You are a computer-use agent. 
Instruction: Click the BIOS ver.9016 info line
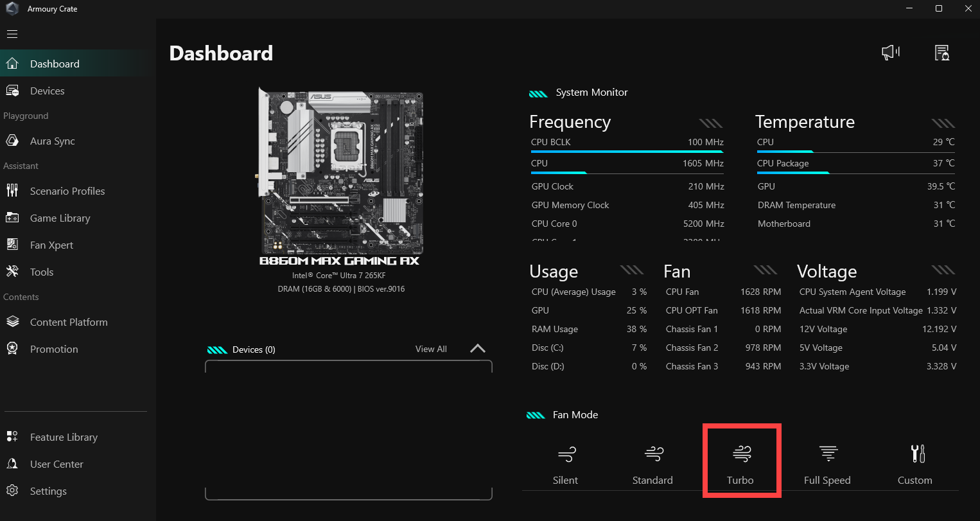[x=341, y=289]
